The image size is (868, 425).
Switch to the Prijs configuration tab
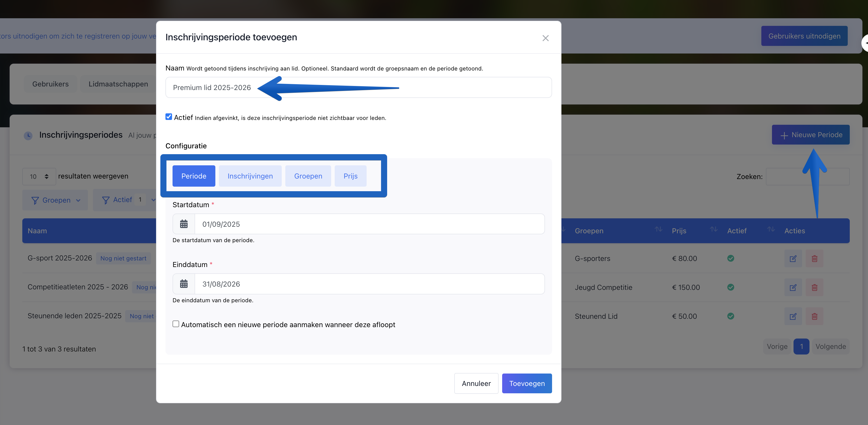tap(350, 176)
